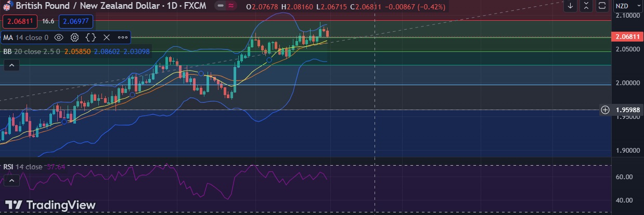Click the low price L2.06715

point(331,6)
